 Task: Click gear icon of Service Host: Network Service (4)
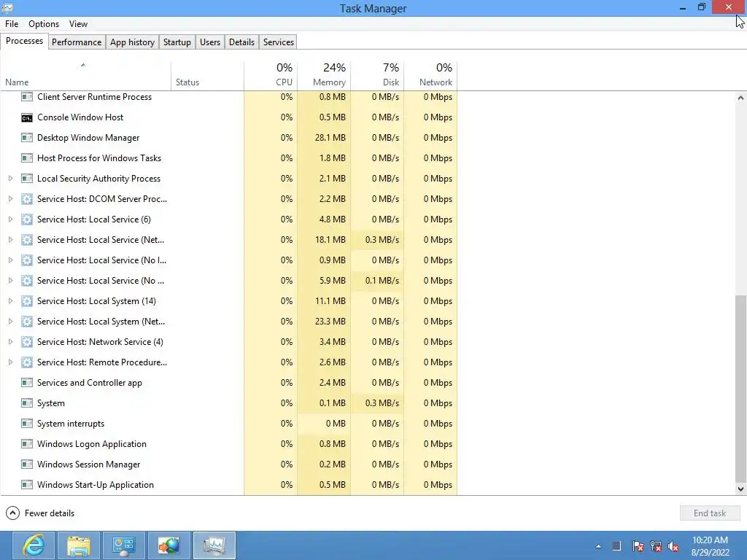click(x=27, y=342)
